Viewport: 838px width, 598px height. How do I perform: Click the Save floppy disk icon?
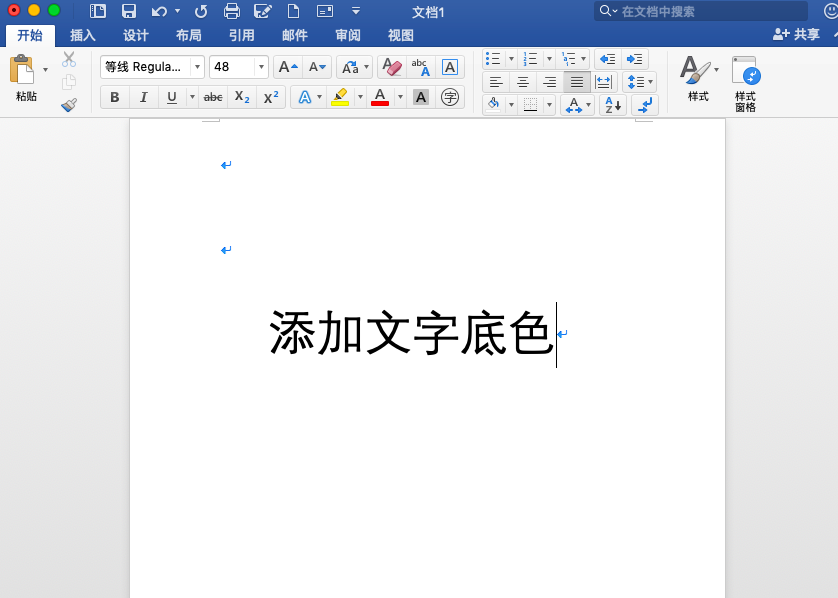click(129, 11)
